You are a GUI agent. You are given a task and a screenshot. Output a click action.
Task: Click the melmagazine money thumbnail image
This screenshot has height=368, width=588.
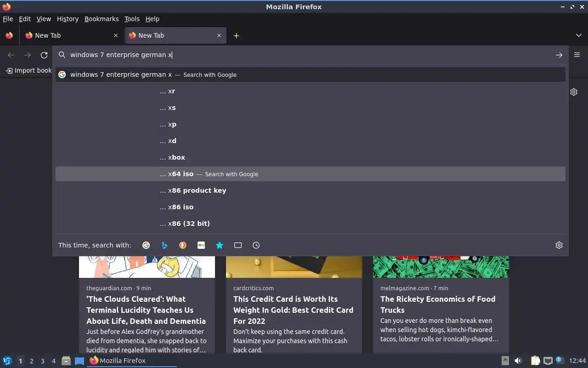pos(441,267)
